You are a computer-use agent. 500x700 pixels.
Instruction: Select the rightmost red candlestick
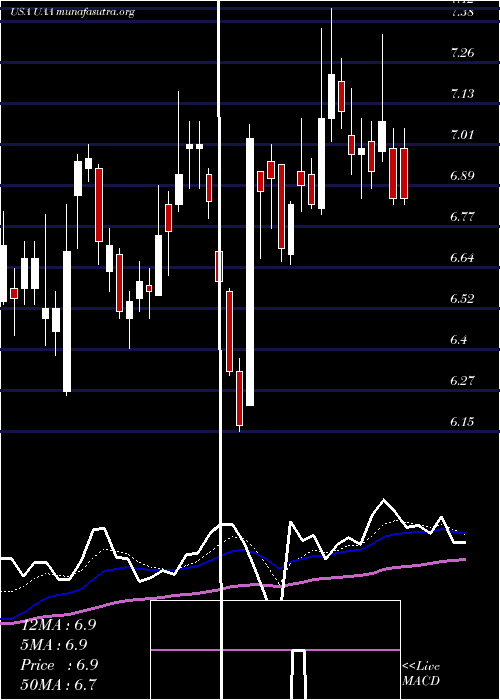(x=404, y=173)
